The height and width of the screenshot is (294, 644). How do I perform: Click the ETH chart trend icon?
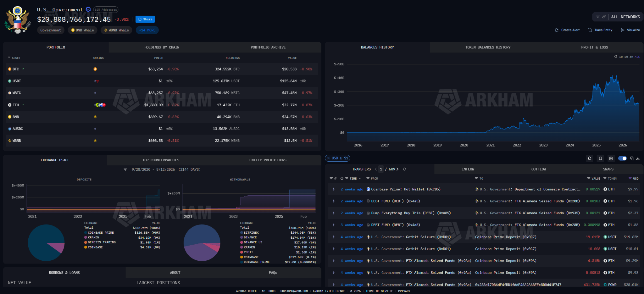(x=23, y=105)
